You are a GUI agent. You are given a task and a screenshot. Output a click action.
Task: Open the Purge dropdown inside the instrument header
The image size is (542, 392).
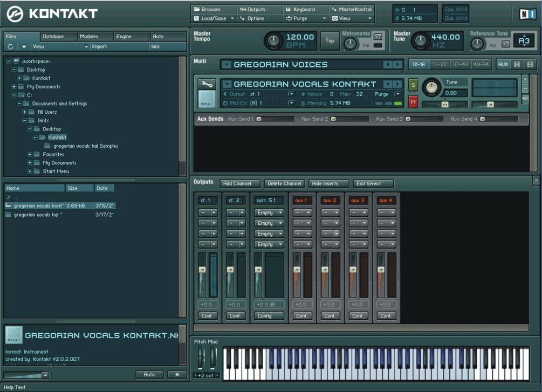coord(397,94)
